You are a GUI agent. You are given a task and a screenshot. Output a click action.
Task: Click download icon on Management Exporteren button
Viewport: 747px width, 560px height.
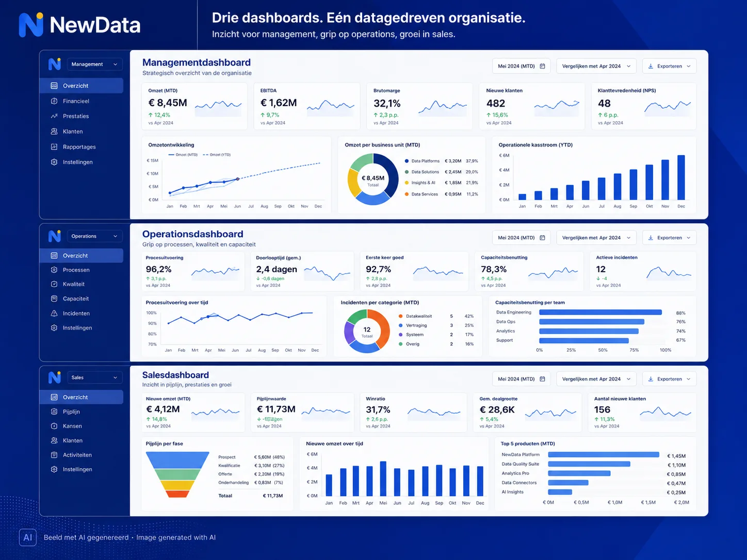point(651,66)
